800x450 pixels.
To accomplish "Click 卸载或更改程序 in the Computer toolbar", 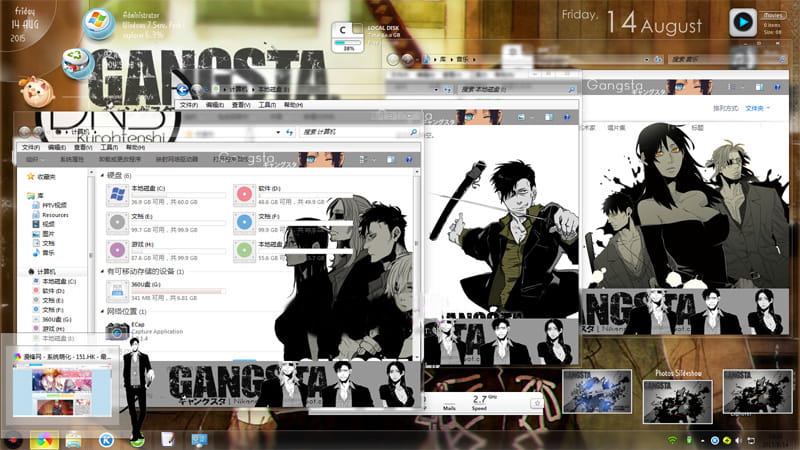I will coord(119,160).
